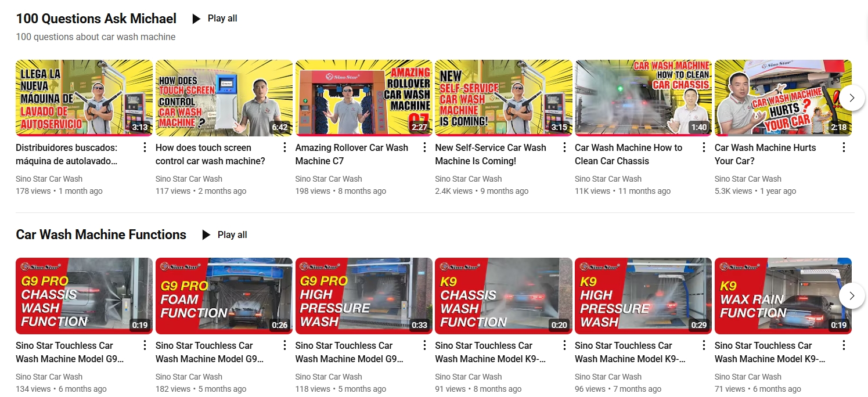Open the K9 Chassis Wash Function thumbnail
868x397 pixels.
click(503, 296)
